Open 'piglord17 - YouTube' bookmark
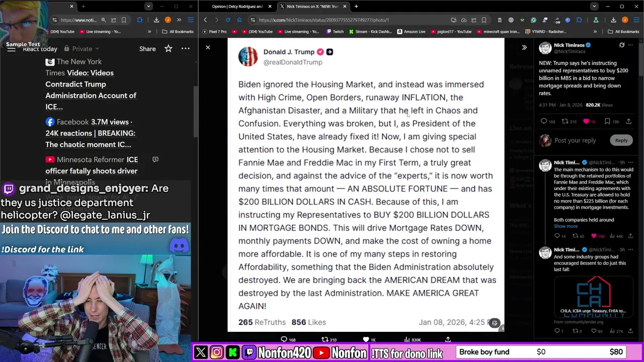This screenshot has height=362, width=644. (x=450, y=32)
